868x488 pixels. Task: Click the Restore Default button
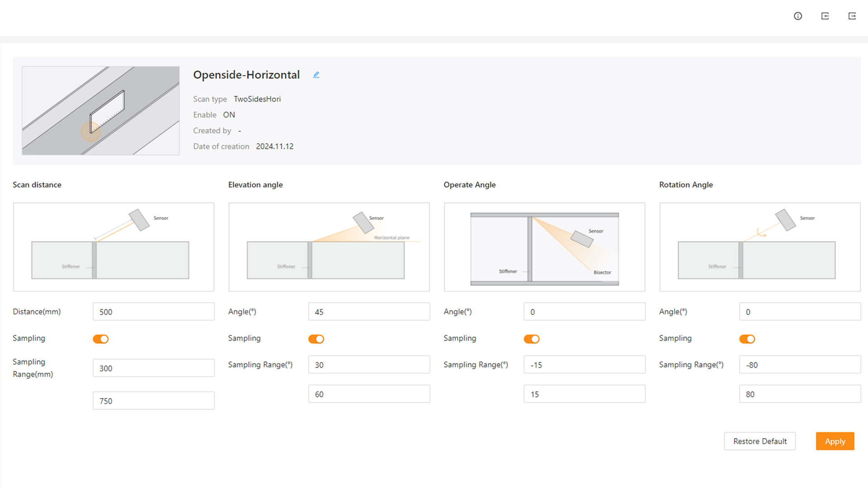coord(760,441)
